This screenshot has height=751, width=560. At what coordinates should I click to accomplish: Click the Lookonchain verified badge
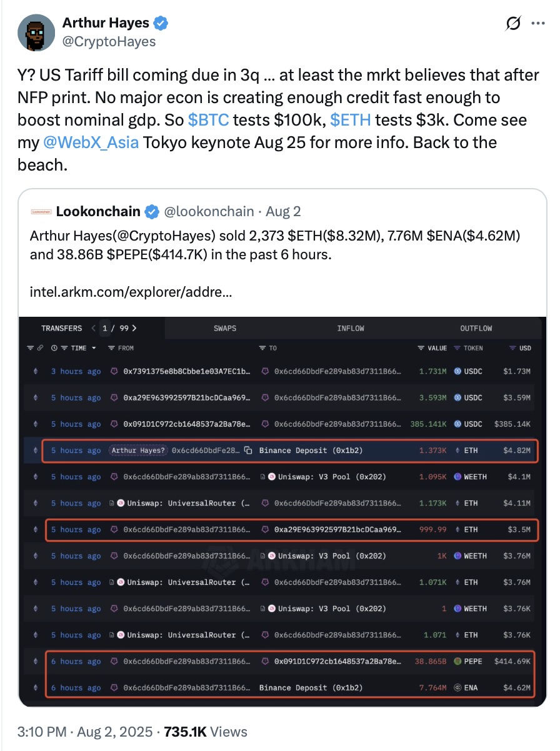pyautogui.click(x=151, y=212)
